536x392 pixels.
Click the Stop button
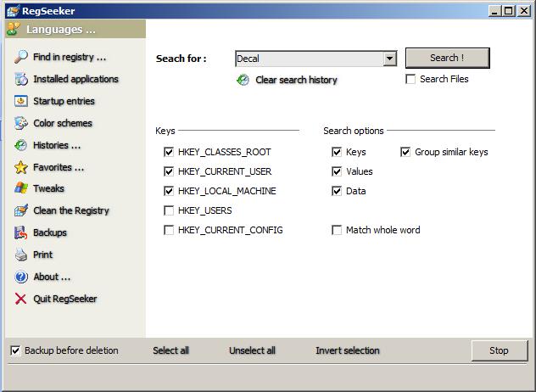coord(499,350)
